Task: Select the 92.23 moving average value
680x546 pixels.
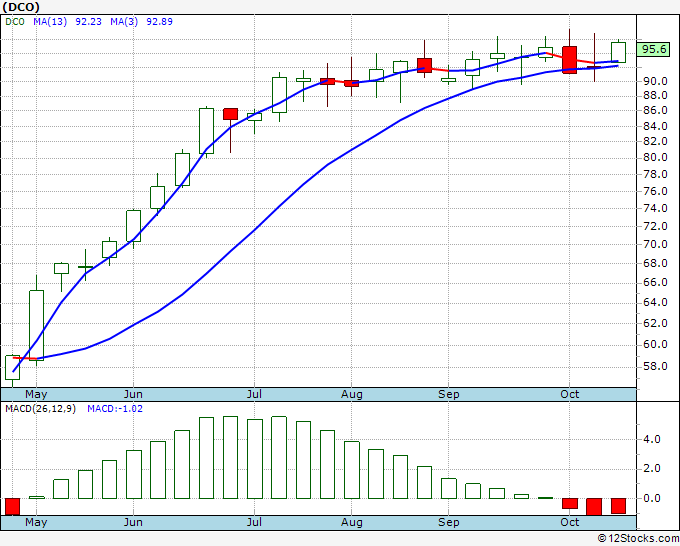Action: pyautogui.click(x=88, y=22)
